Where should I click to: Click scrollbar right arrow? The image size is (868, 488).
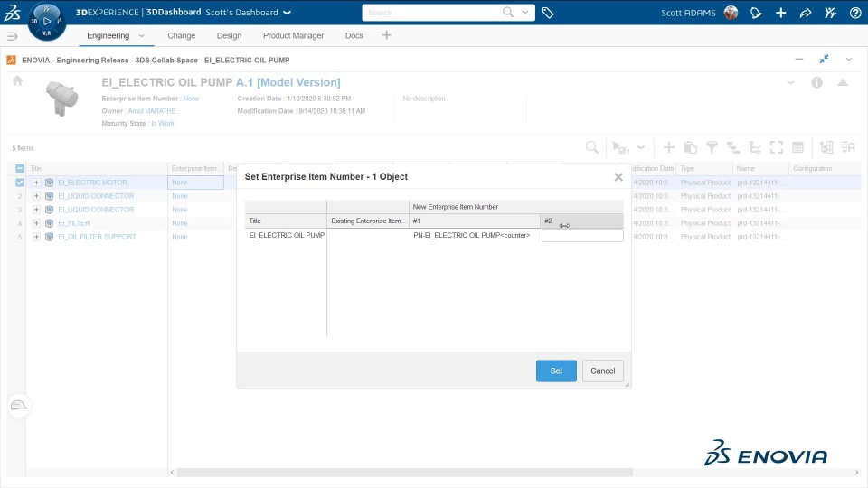click(856, 473)
